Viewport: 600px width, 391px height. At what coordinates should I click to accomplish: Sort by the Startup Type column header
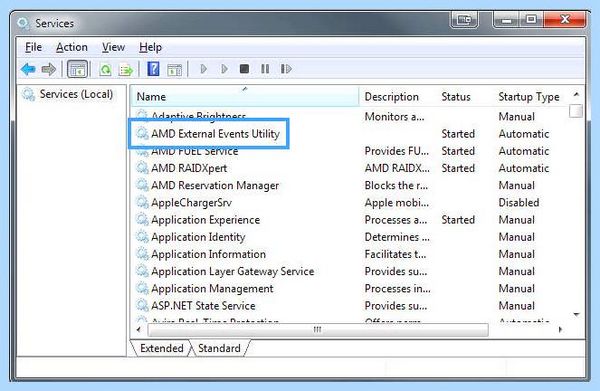tap(529, 96)
